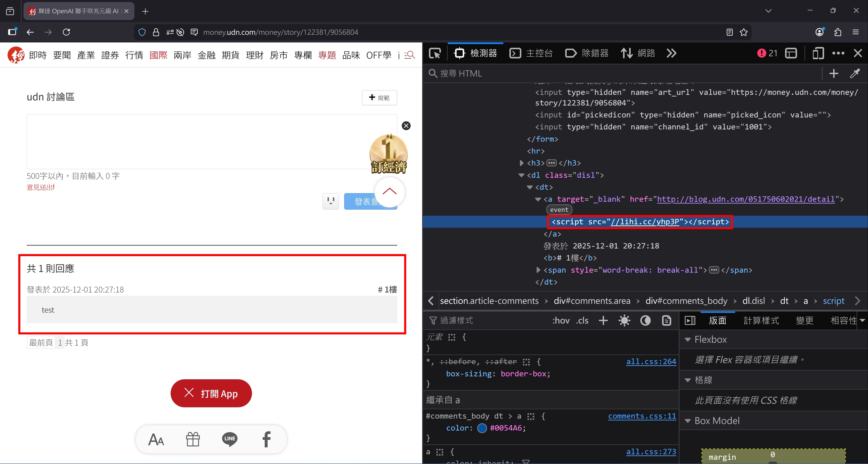The height and width of the screenshot is (464, 868).
Task: Click the element picker icon in DevTools
Action: click(435, 53)
